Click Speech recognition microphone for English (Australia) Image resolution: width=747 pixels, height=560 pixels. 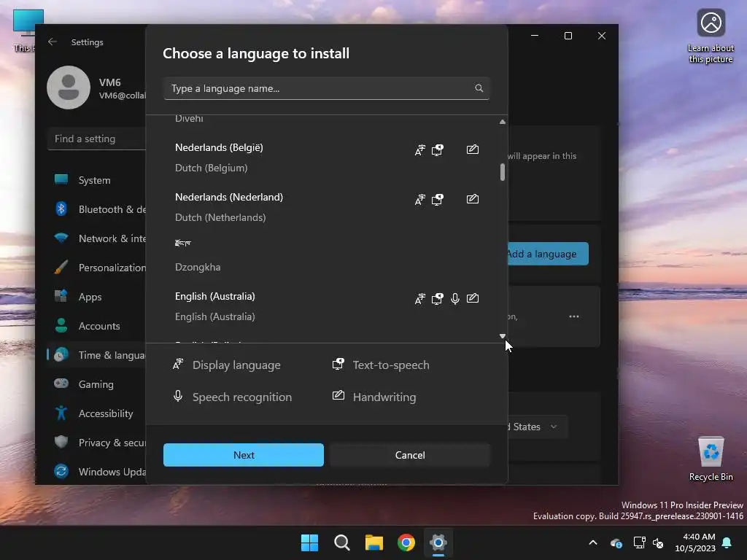(x=455, y=298)
